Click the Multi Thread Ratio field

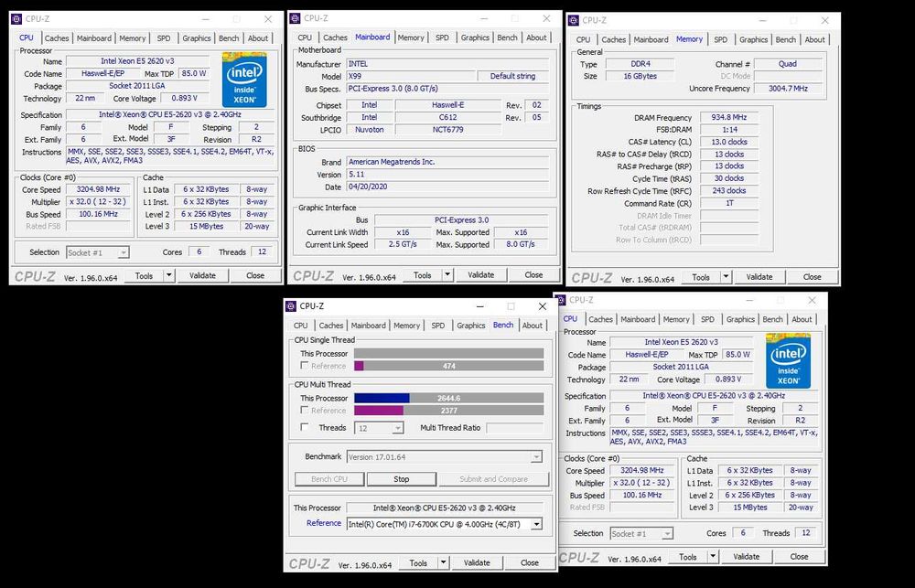click(514, 428)
